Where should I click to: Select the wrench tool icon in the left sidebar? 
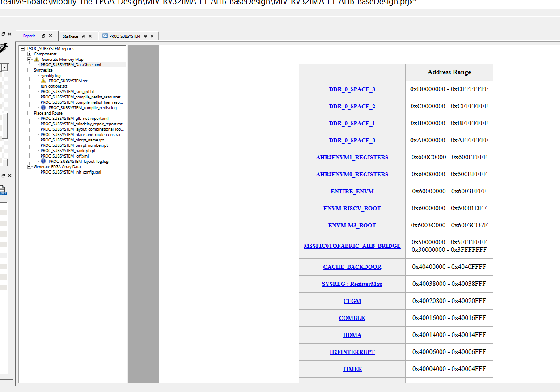click(4, 47)
